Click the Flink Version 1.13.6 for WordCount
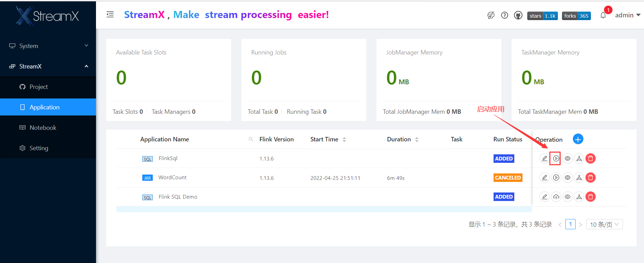 click(x=267, y=178)
